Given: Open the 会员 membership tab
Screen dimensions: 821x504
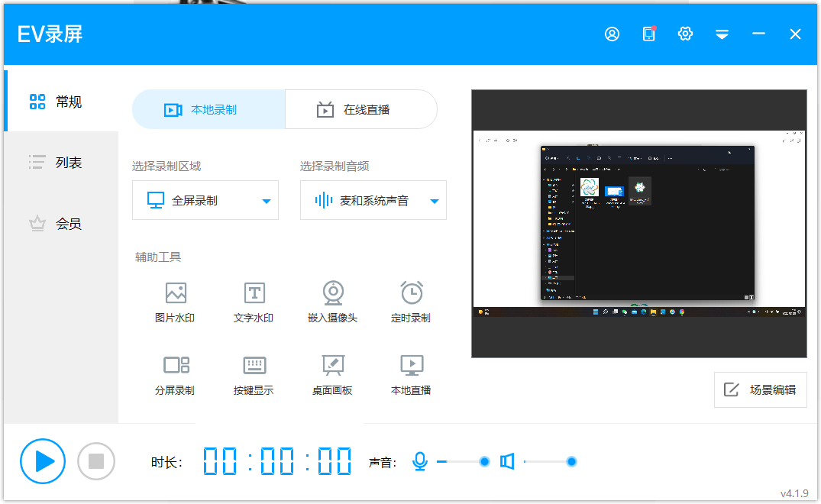Looking at the screenshot, I should [61, 224].
